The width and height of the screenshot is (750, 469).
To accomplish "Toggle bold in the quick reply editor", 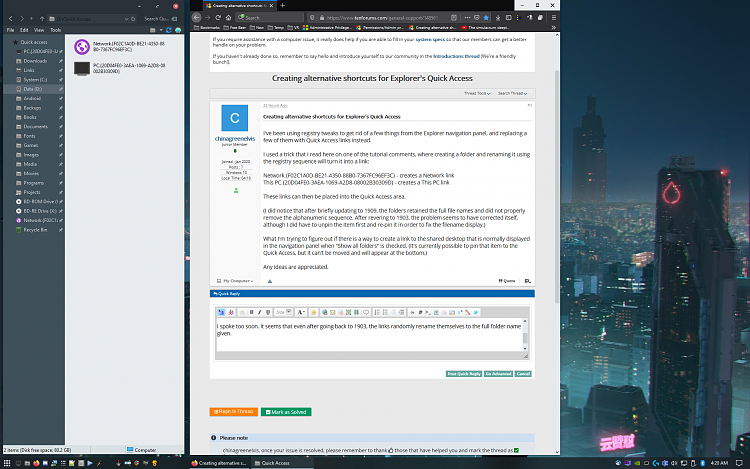I will click(251, 312).
